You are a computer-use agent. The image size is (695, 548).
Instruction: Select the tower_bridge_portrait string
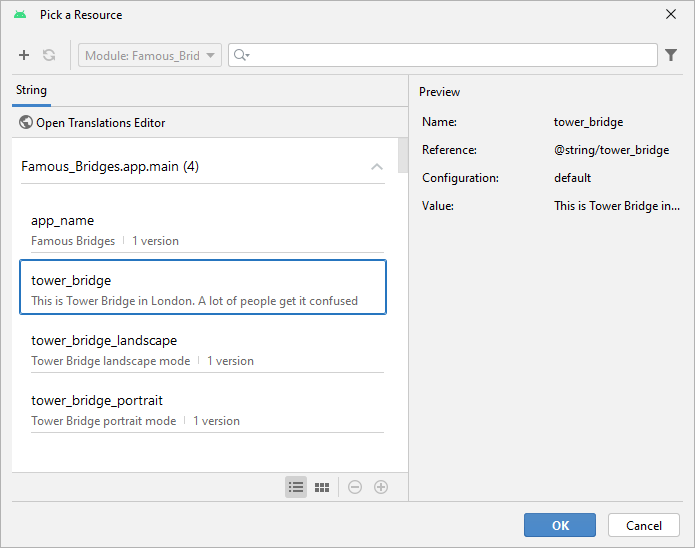202,410
